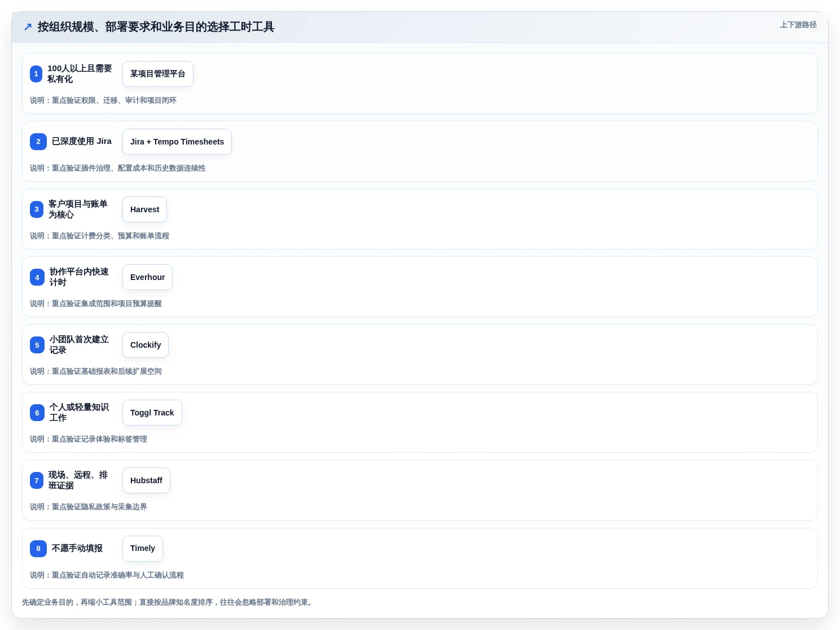840x630 pixels.
Task: Click the note 重点验证权限、迁移、审计和项目闭环
Action: click(114, 100)
